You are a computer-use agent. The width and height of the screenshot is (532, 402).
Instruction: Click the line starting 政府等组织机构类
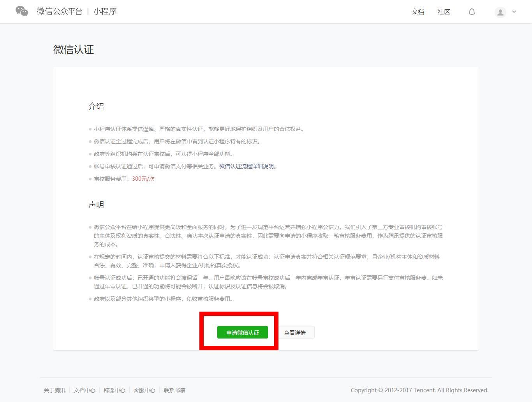pyautogui.click(x=164, y=154)
